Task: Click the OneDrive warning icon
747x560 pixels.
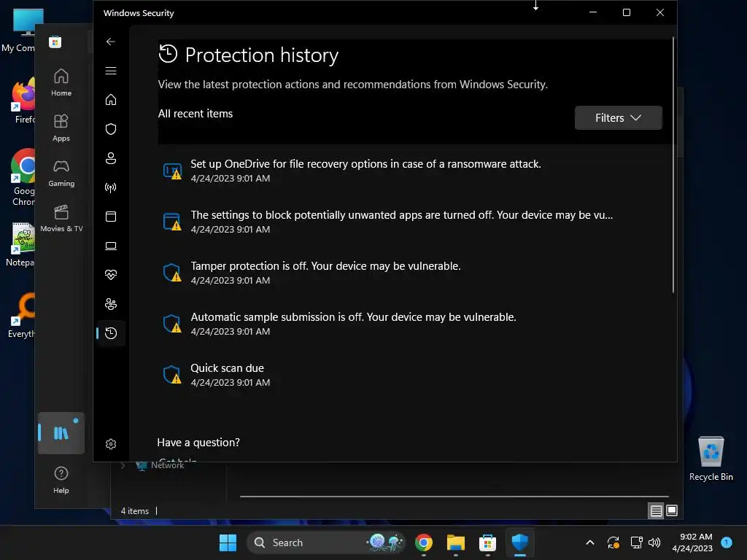Action: pos(172,171)
